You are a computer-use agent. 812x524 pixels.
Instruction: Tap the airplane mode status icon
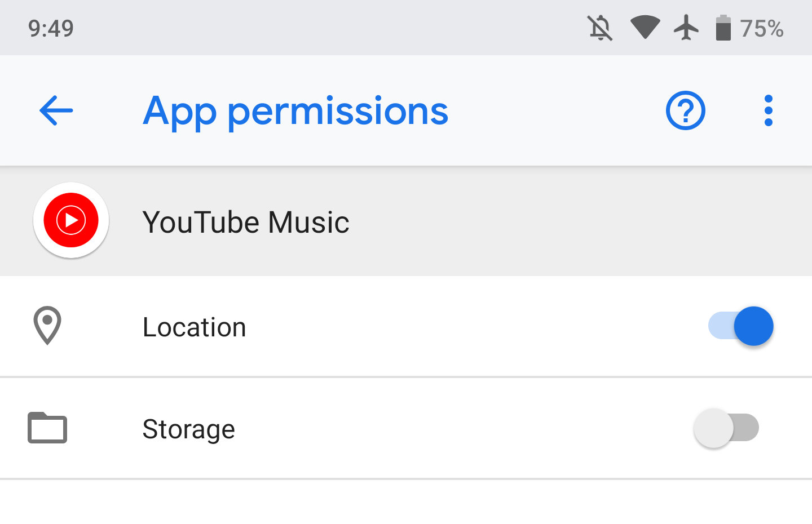(x=686, y=28)
